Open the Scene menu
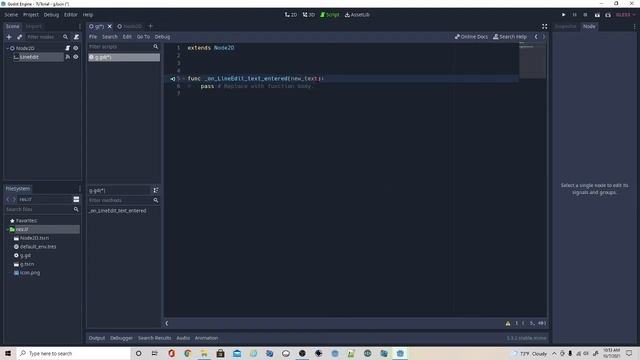 (11, 15)
